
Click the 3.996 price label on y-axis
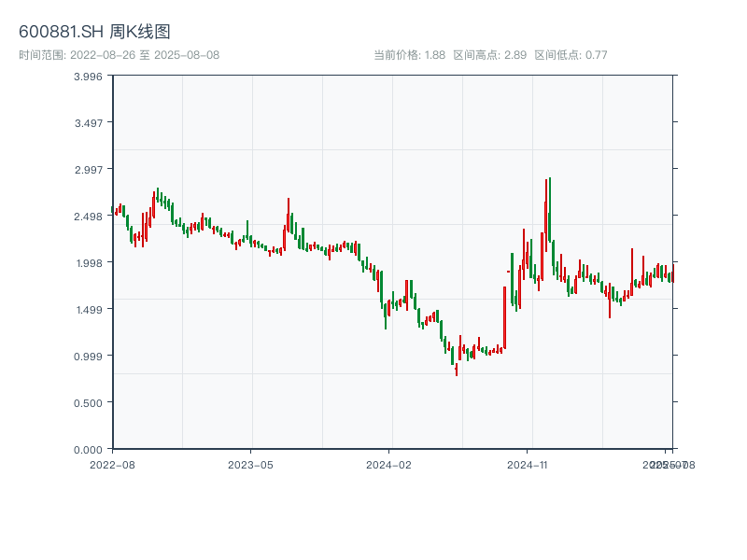[x=88, y=77]
